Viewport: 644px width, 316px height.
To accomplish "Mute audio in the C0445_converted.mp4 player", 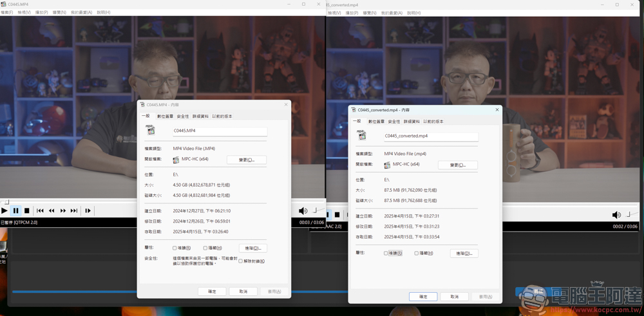I will 616,214.
